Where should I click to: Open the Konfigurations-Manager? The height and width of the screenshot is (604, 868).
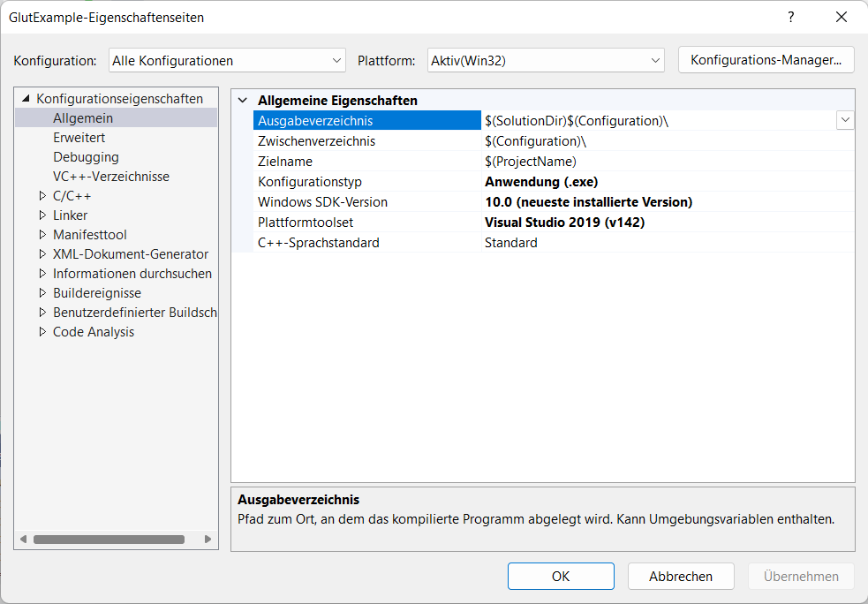(766, 60)
